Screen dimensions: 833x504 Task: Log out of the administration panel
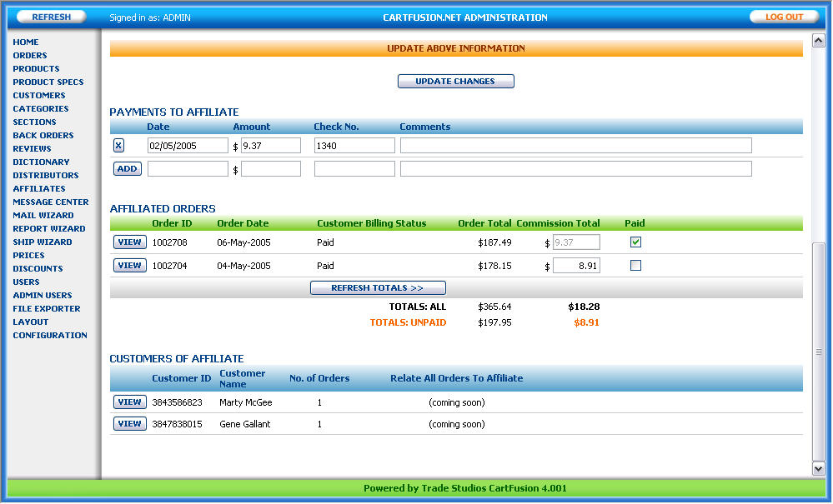[784, 17]
